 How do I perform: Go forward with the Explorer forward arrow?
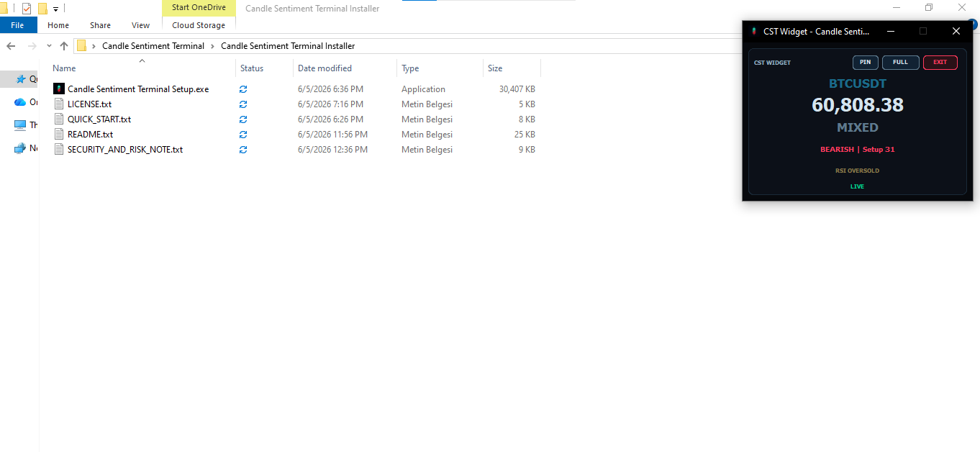pos(32,46)
